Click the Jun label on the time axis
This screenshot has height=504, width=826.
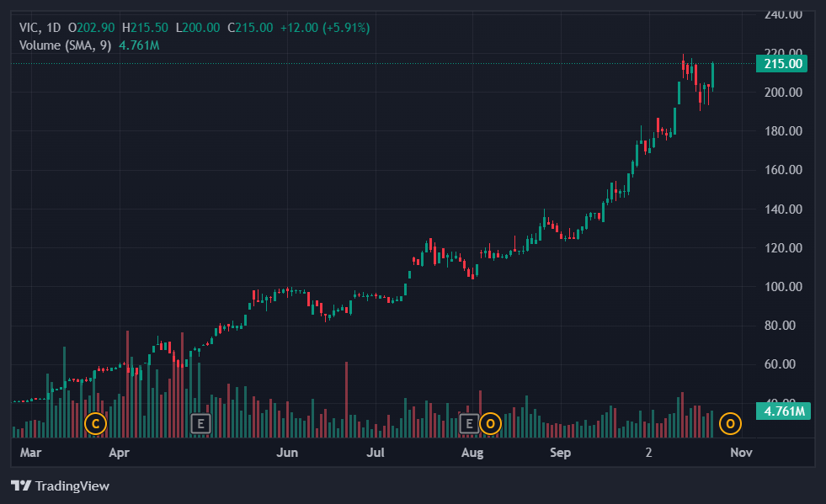click(288, 453)
